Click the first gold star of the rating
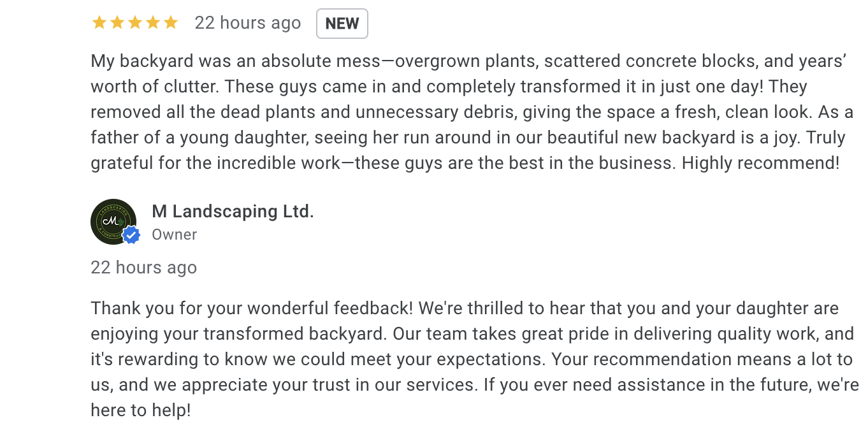Screen dimensions: 868x427 coord(99,24)
